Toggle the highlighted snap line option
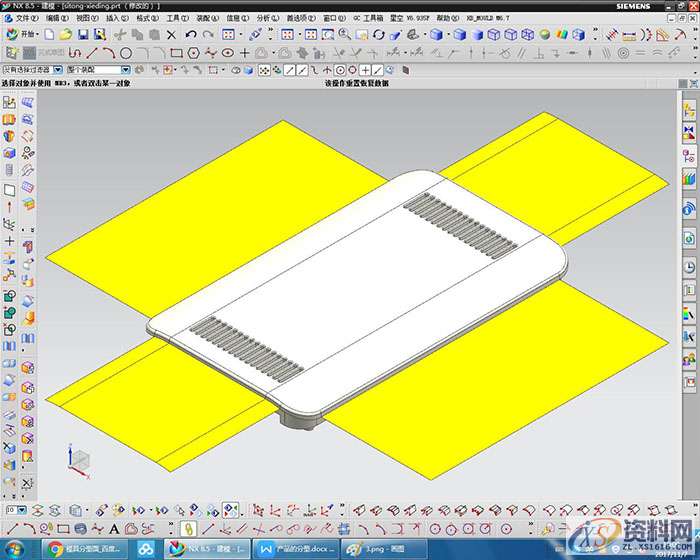 [288, 71]
